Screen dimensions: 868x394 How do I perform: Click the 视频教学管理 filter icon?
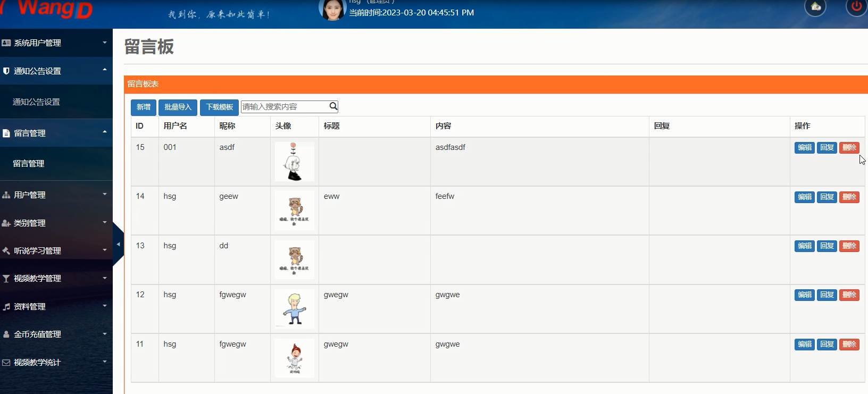pyautogui.click(x=6, y=278)
